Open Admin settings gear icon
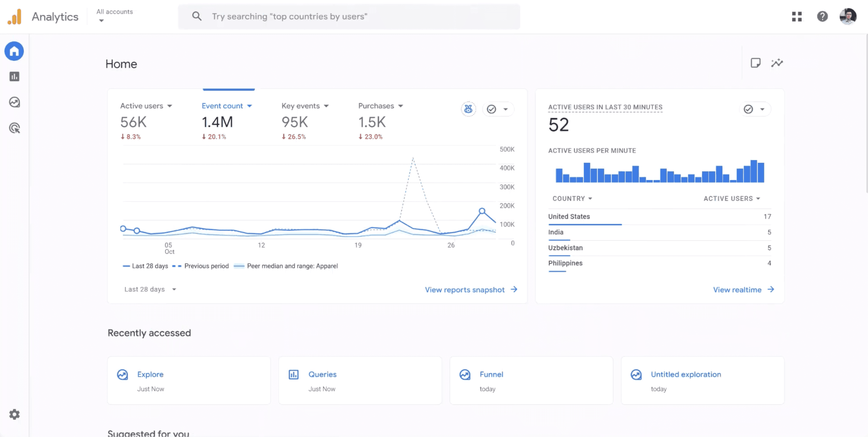This screenshot has width=868, height=437. tap(14, 414)
